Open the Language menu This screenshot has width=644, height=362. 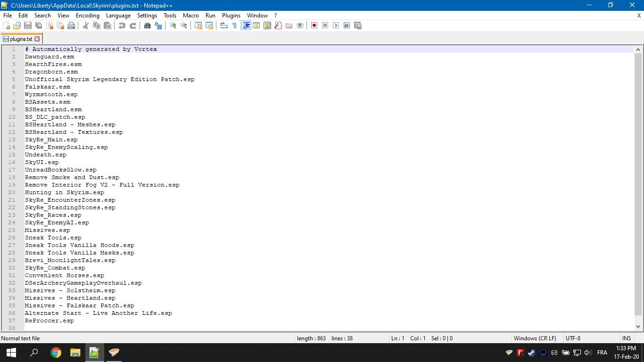118,16
